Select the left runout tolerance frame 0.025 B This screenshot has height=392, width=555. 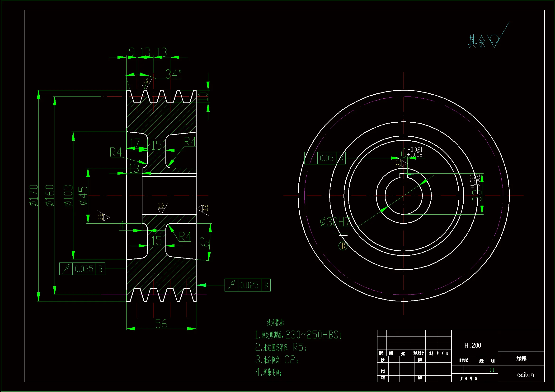point(82,269)
